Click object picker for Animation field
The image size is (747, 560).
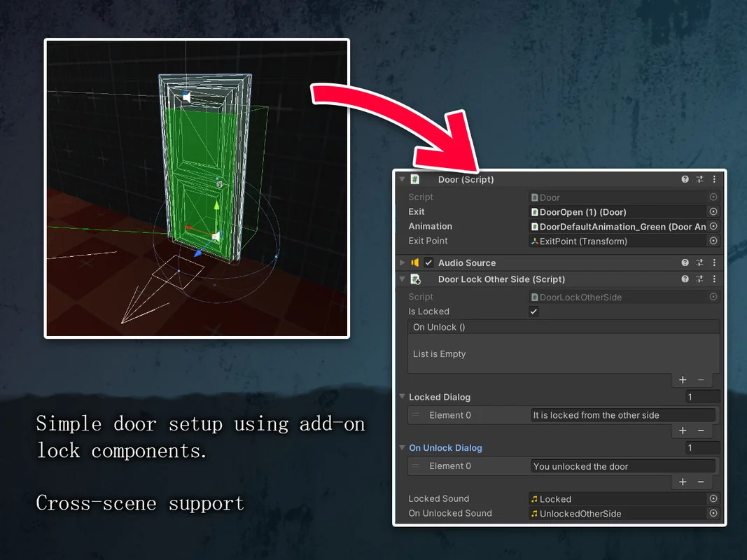coord(713,227)
